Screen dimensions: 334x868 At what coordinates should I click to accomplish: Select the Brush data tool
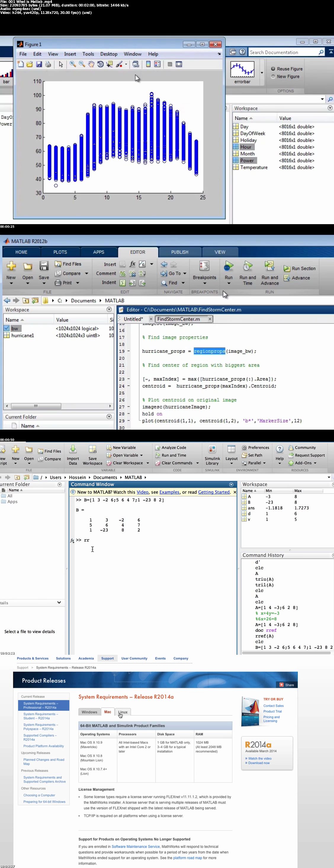click(119, 64)
